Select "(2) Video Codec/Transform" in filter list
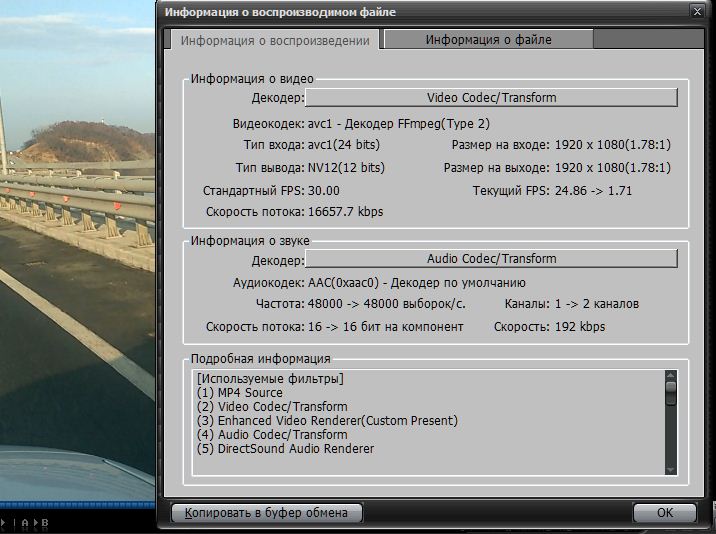This screenshot has width=716, height=534. coord(272,407)
